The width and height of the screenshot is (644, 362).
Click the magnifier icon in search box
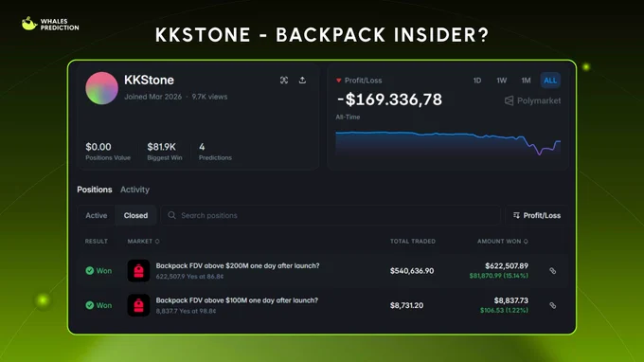(171, 215)
